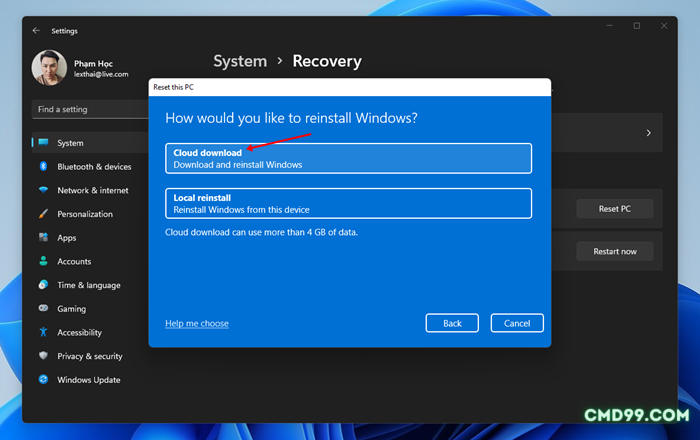This screenshot has width=700, height=440.
Task: Open the Phạm Học profile avatar
Action: coord(49,67)
